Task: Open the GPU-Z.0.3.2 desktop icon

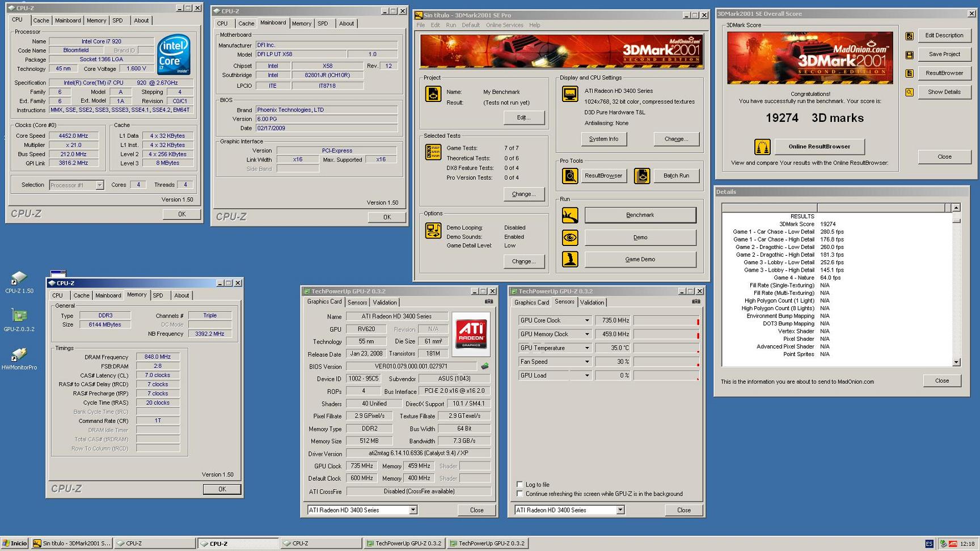Action: coord(19,320)
